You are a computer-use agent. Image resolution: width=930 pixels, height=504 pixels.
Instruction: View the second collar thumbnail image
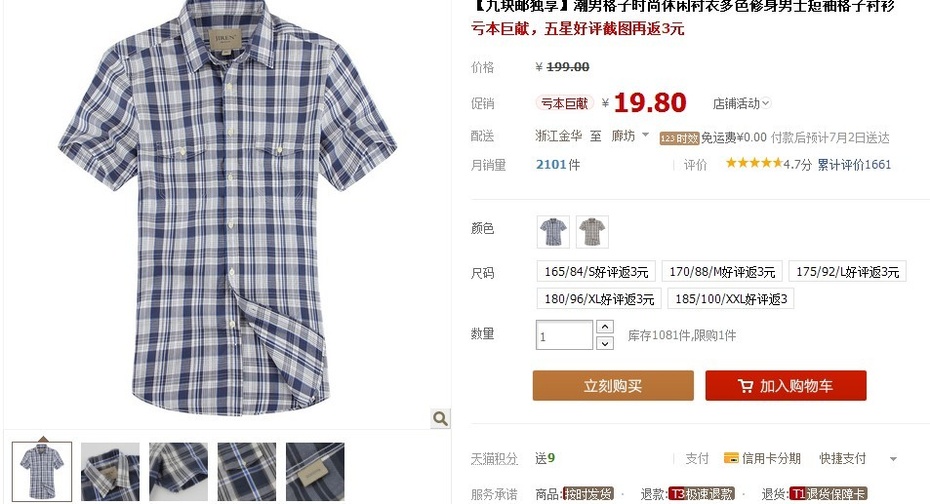110,472
